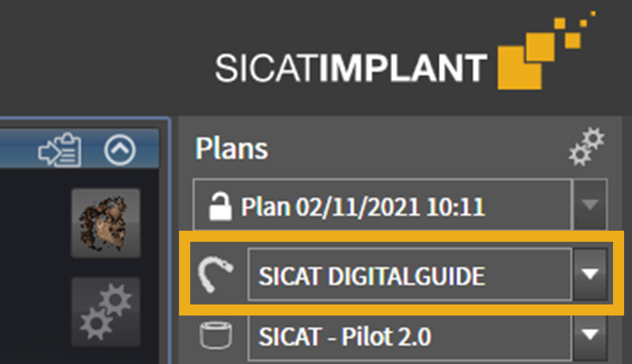Image resolution: width=632 pixels, height=364 pixels.
Task: Collapse the panel with the circled chevron
Action: pos(120,151)
